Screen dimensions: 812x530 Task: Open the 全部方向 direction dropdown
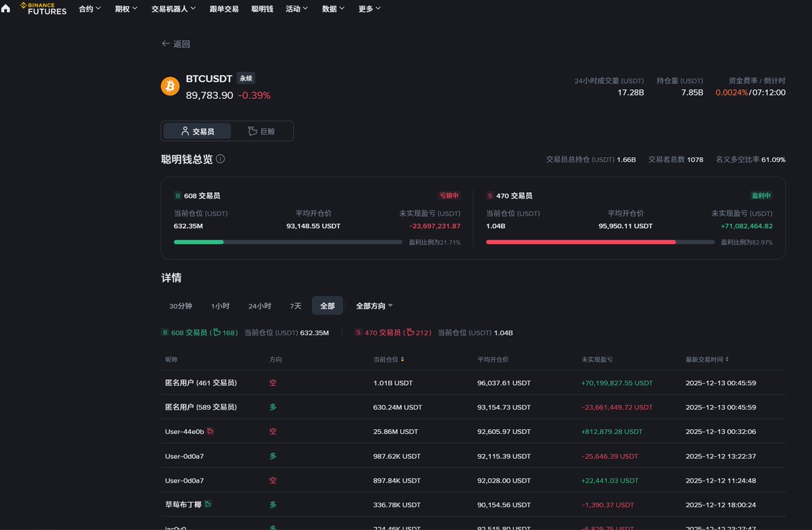[374, 306]
